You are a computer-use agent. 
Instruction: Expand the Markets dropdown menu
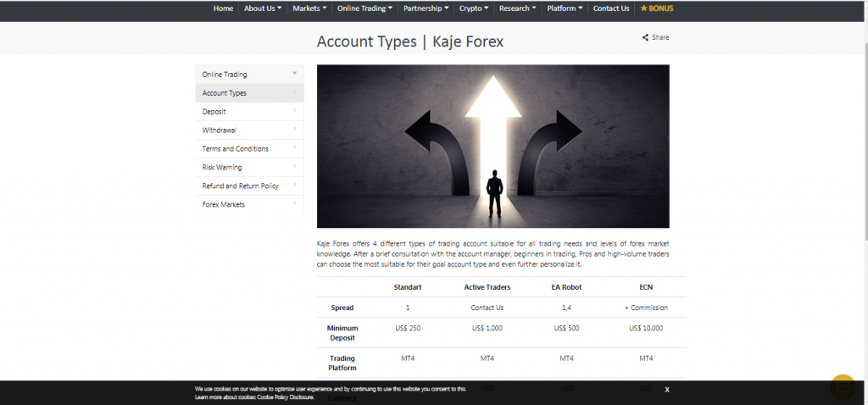[x=309, y=8]
